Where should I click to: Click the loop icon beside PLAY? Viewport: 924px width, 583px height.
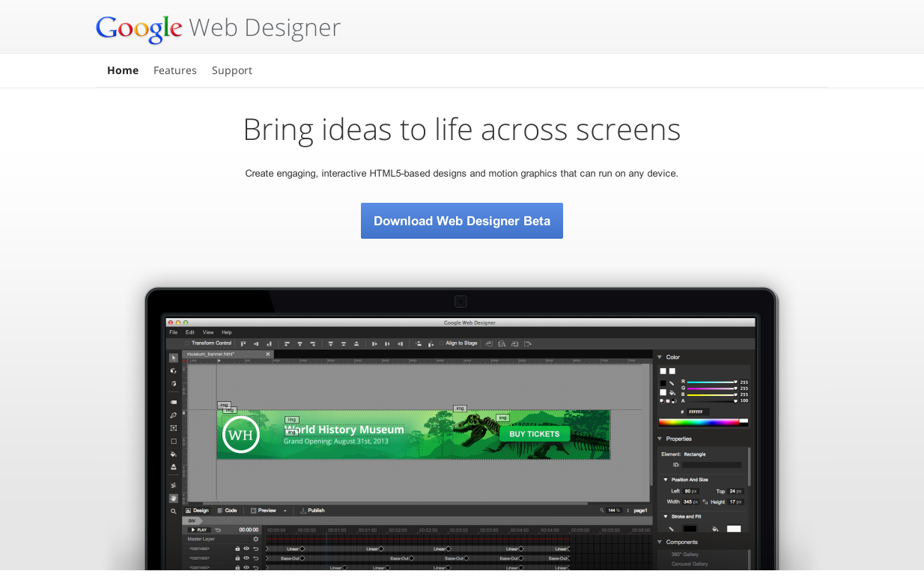(x=218, y=530)
